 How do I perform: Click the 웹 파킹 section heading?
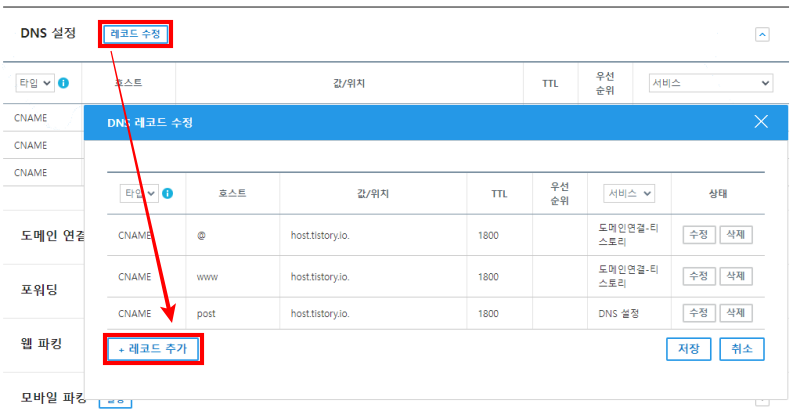coord(41,344)
